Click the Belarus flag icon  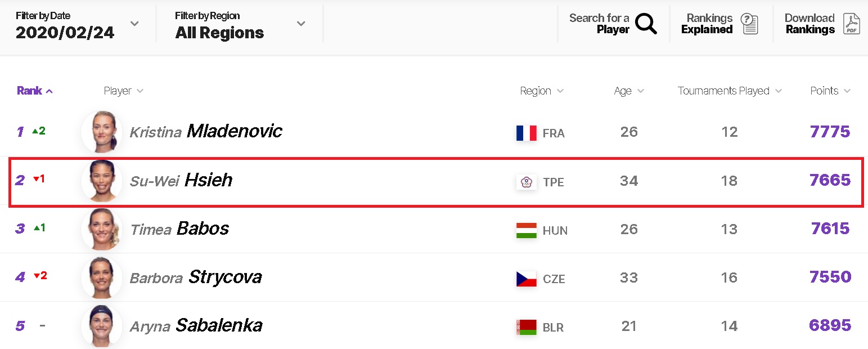526,327
